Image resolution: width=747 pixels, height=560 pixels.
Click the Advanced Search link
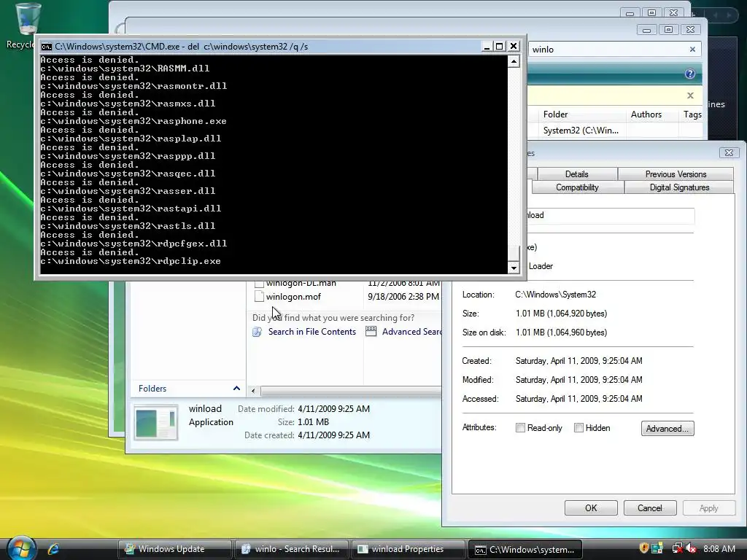411,332
